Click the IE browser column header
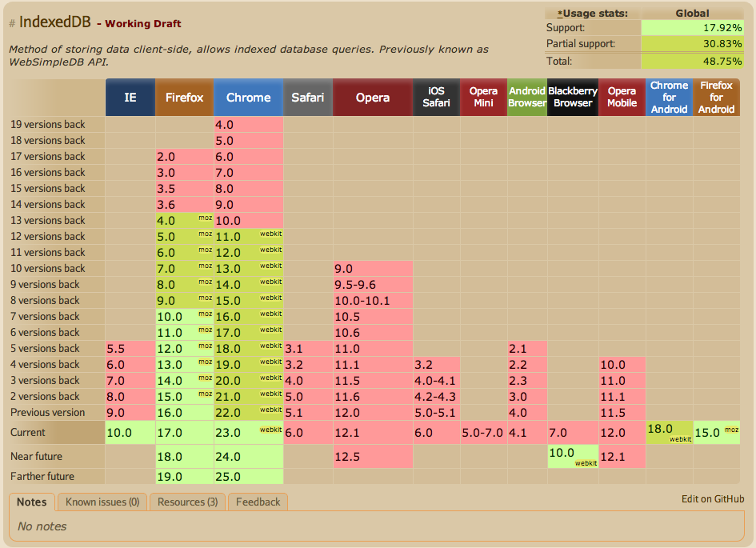Image resolution: width=756 pixels, height=548 pixels. [130, 98]
